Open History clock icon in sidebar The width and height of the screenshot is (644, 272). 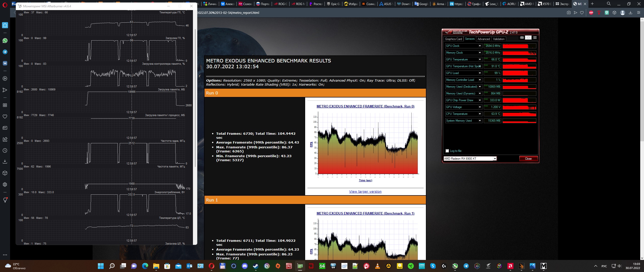point(5,151)
